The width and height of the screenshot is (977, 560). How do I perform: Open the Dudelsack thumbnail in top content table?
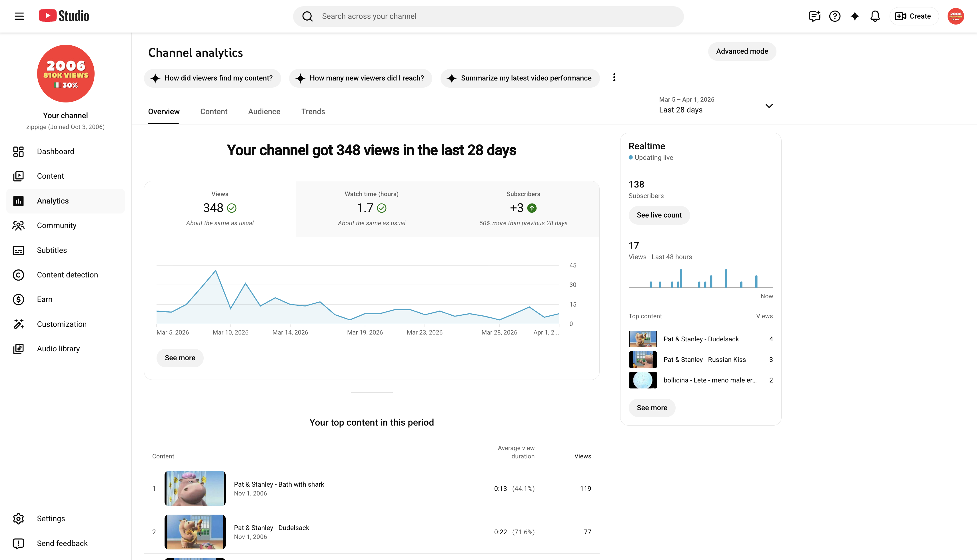click(x=195, y=532)
